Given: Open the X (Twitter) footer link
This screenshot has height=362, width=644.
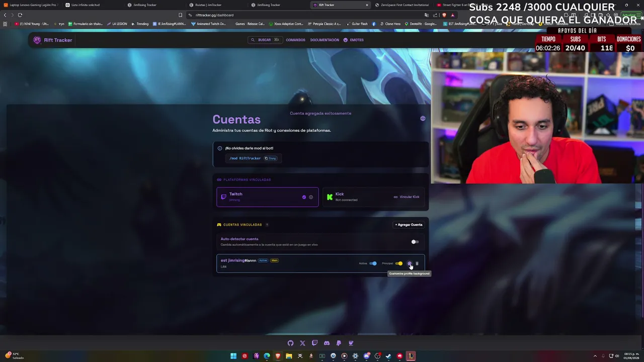Looking at the screenshot, I should click(x=302, y=343).
